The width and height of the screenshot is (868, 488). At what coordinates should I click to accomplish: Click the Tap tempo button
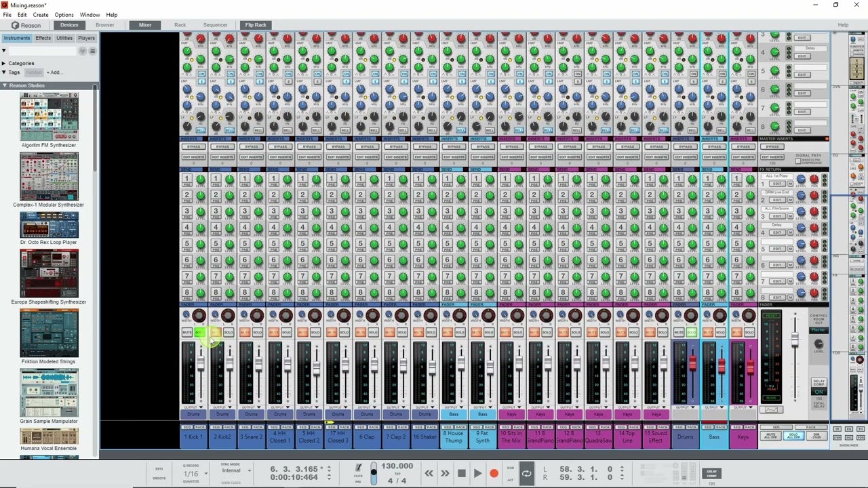tap(397, 474)
